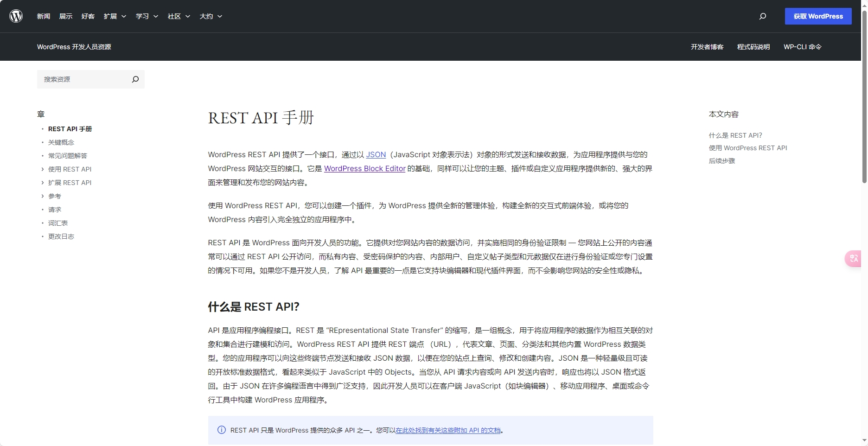The image size is (868, 446).
Task: Open the 更改日志 chapter
Action: 61,236
